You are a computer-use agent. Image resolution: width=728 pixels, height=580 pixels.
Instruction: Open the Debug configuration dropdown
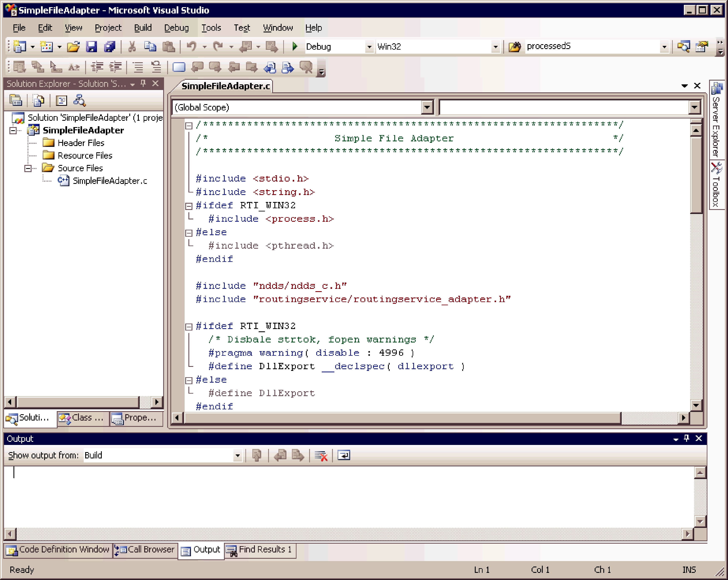[369, 47]
